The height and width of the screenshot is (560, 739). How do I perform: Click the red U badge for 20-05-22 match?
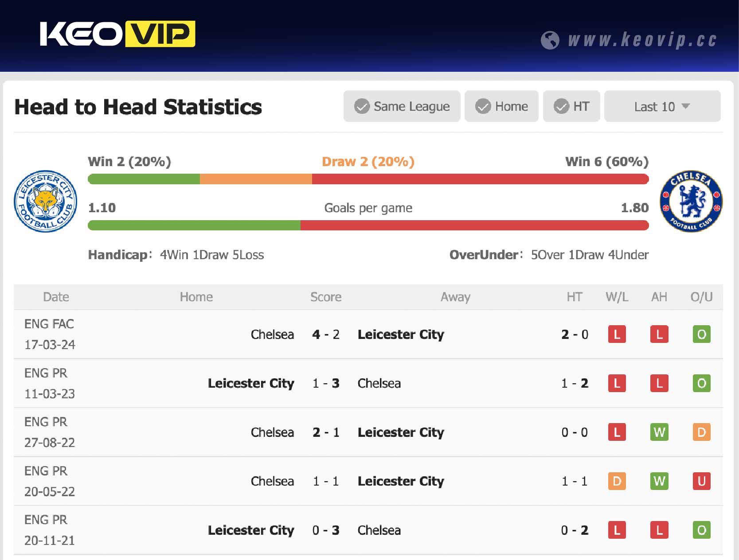701,481
